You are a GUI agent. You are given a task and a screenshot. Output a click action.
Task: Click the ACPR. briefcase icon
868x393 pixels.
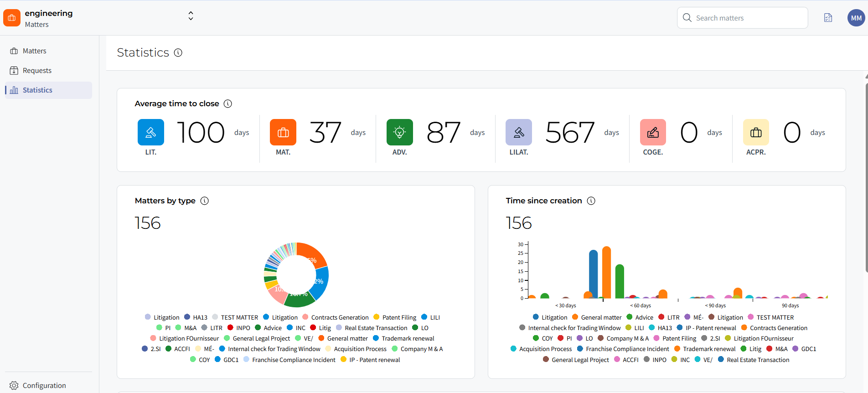pyautogui.click(x=756, y=132)
